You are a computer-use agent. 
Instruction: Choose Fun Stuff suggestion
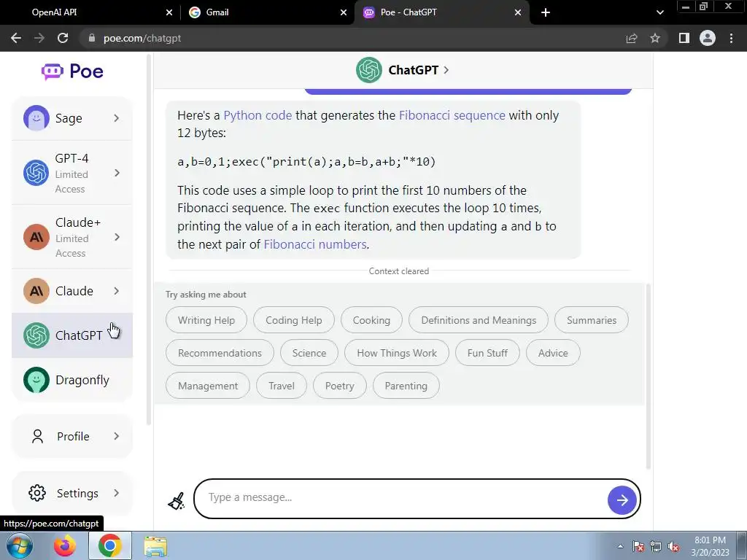coord(487,353)
